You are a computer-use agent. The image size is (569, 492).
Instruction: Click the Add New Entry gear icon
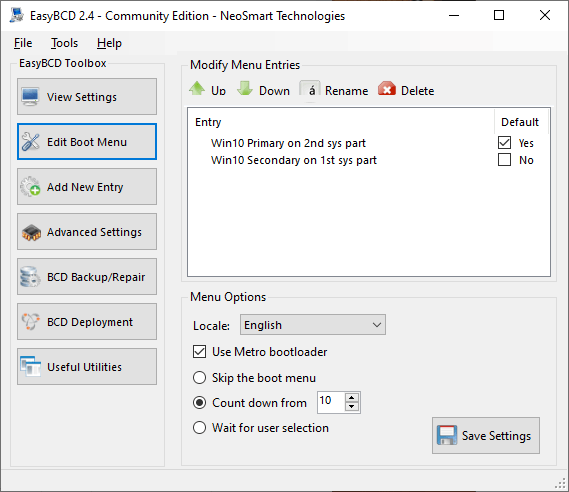pyautogui.click(x=30, y=187)
